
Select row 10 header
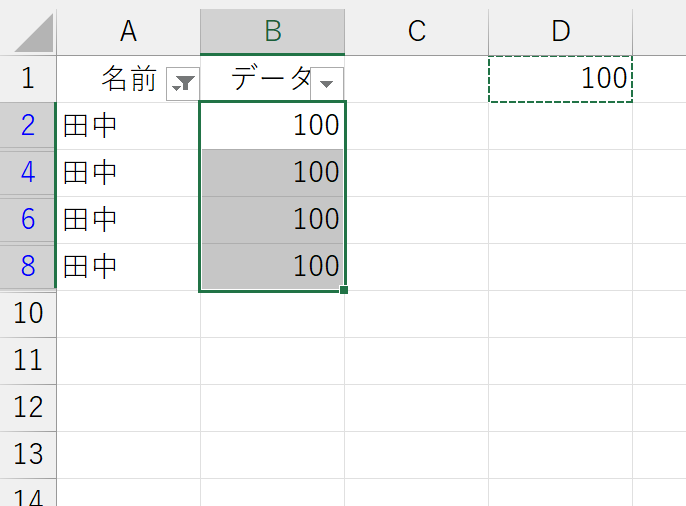point(28,314)
